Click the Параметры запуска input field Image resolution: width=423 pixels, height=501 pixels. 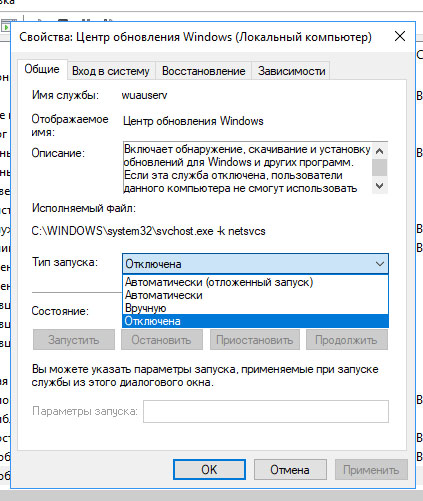point(266,411)
